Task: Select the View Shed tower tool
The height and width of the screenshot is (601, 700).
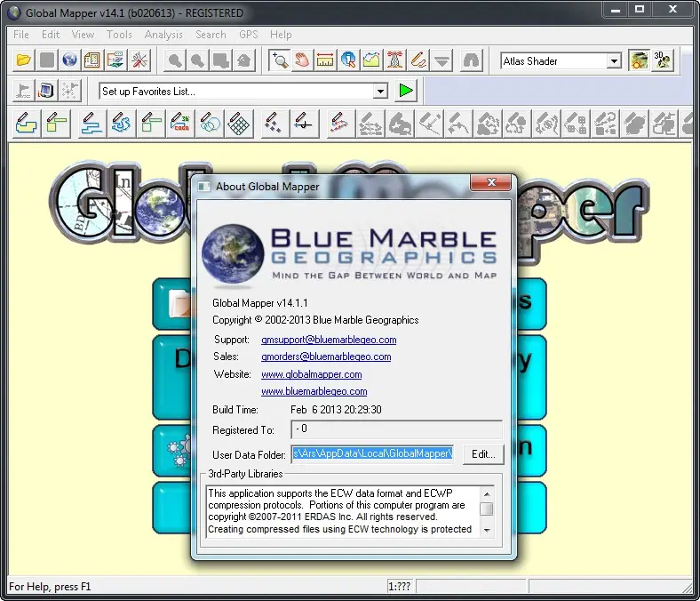Action: pos(394,60)
